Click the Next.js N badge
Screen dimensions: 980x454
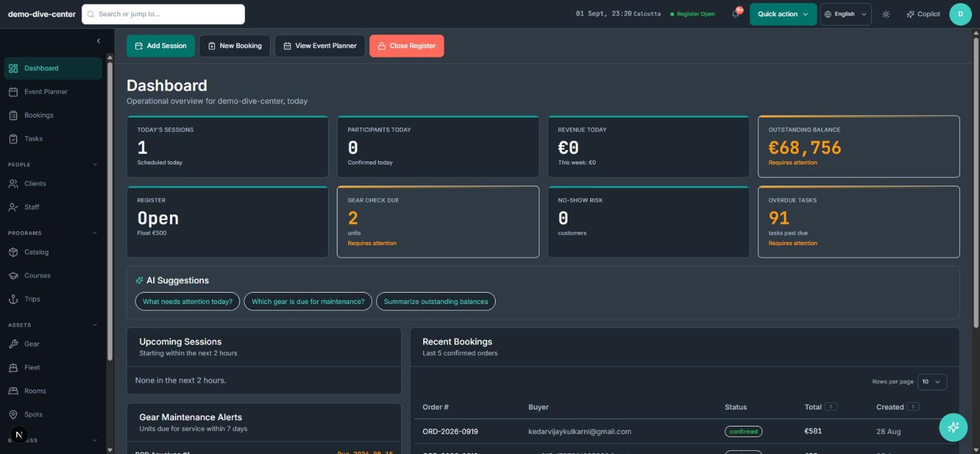pyautogui.click(x=19, y=435)
